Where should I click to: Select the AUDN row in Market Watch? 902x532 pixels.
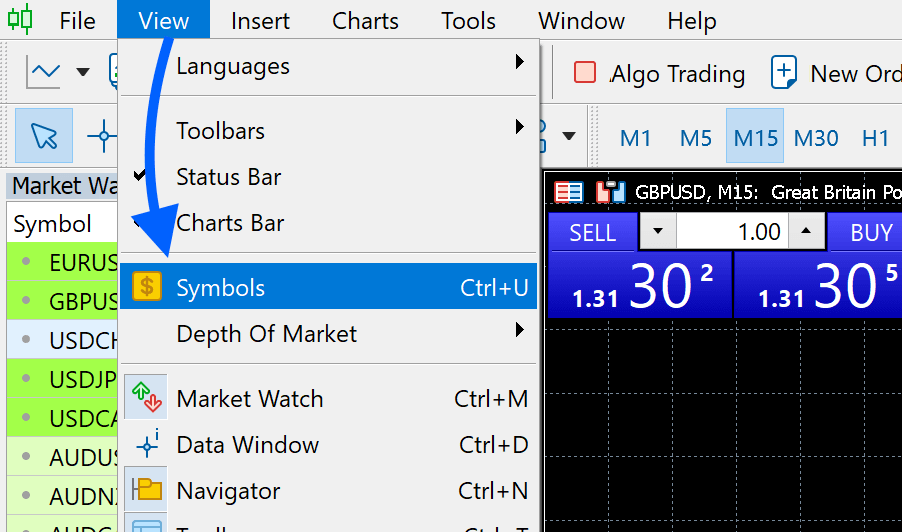tap(62, 496)
